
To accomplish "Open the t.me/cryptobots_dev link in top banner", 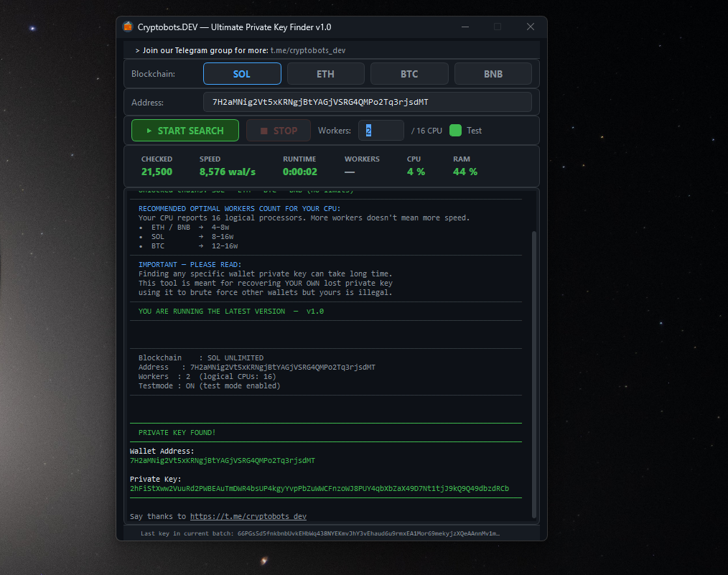I will 307,50.
